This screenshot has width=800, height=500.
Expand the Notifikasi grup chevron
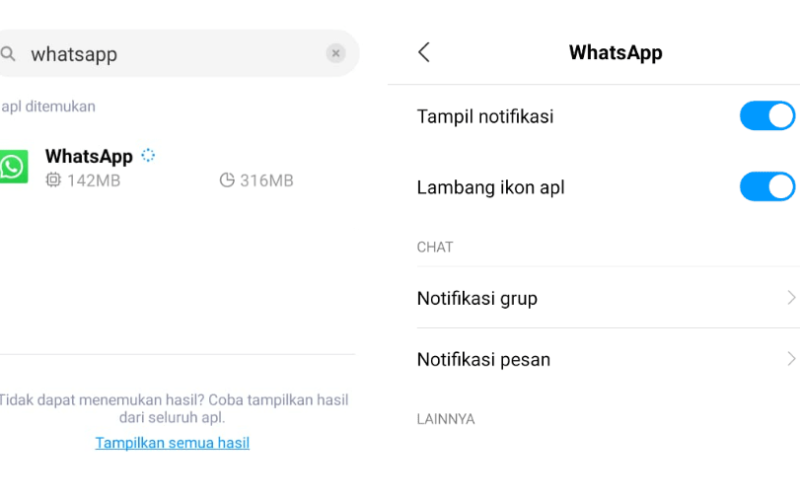[x=791, y=297]
